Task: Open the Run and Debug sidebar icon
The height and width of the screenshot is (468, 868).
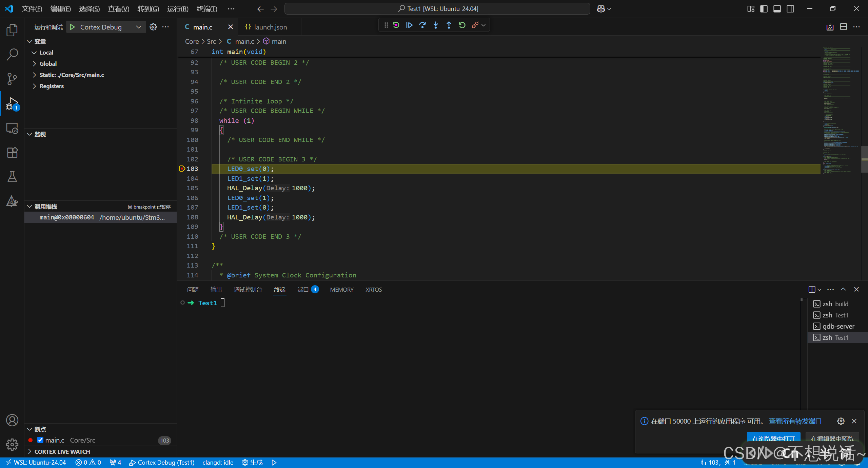Action: click(12, 103)
